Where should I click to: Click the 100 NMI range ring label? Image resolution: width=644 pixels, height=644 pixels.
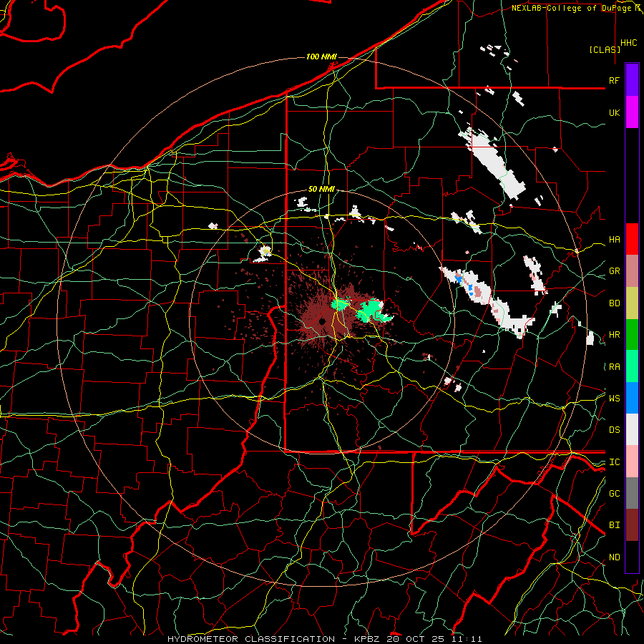321,57
